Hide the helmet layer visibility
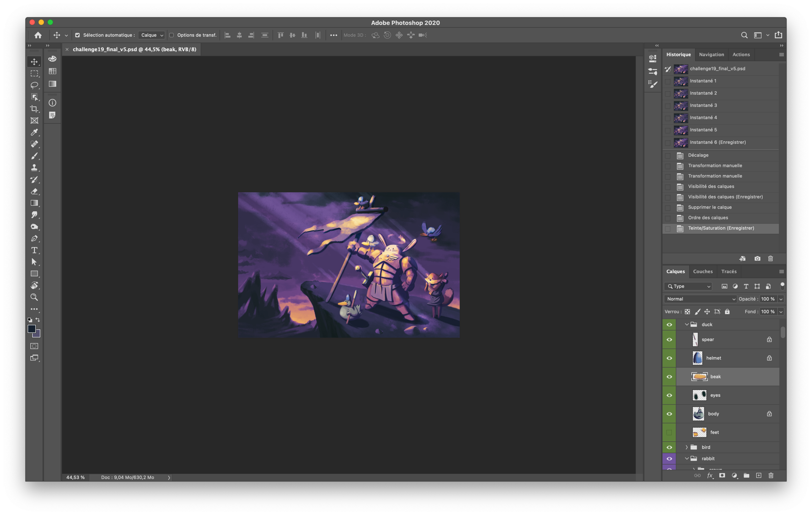Image resolution: width=812 pixels, height=515 pixels. (669, 358)
